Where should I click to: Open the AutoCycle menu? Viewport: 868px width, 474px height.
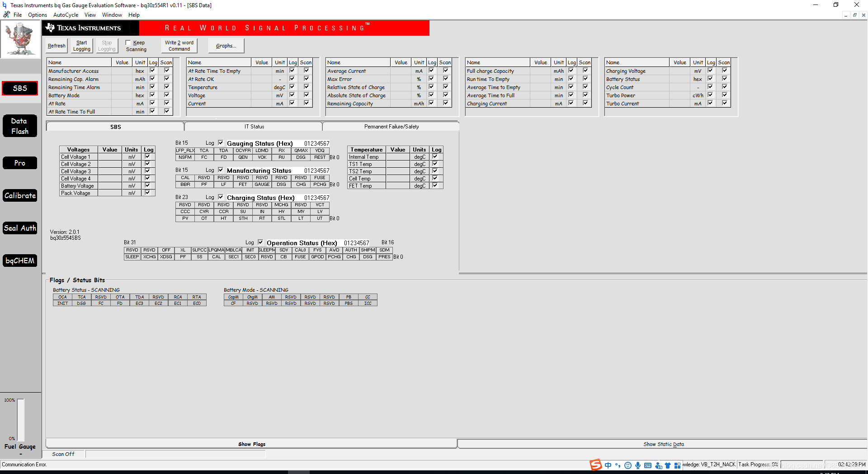click(x=66, y=15)
